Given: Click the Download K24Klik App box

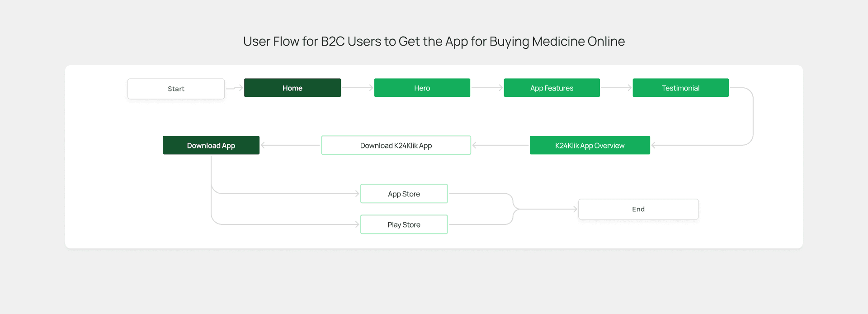Looking at the screenshot, I should click(396, 145).
